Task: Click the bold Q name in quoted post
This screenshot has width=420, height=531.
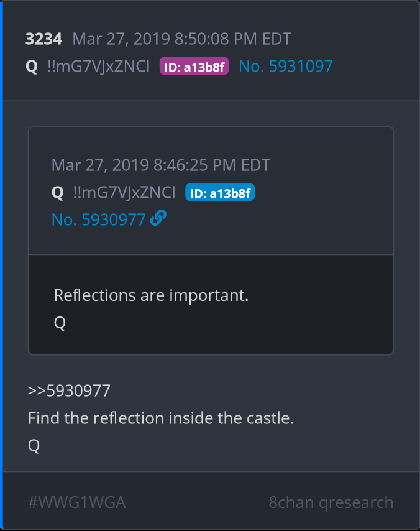Action: click(x=58, y=193)
